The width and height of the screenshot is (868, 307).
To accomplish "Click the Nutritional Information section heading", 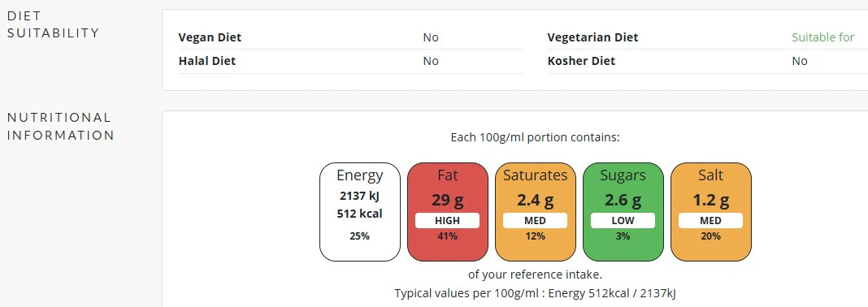I will click(x=60, y=126).
